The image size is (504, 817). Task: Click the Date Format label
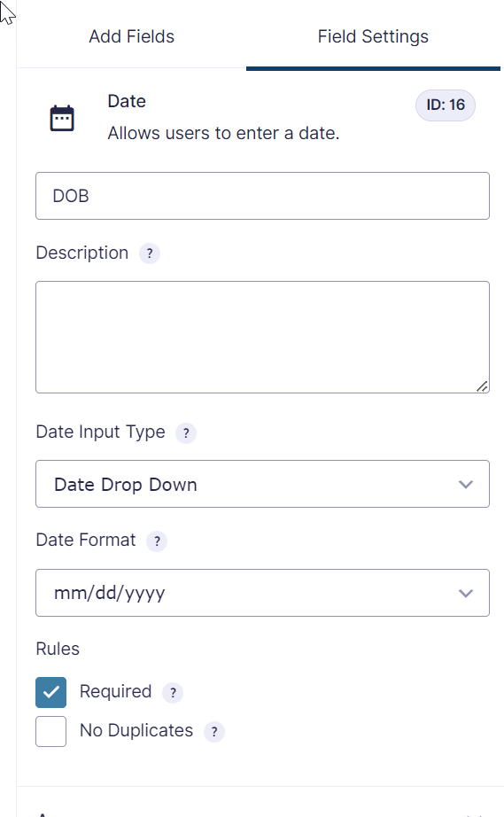pos(86,540)
